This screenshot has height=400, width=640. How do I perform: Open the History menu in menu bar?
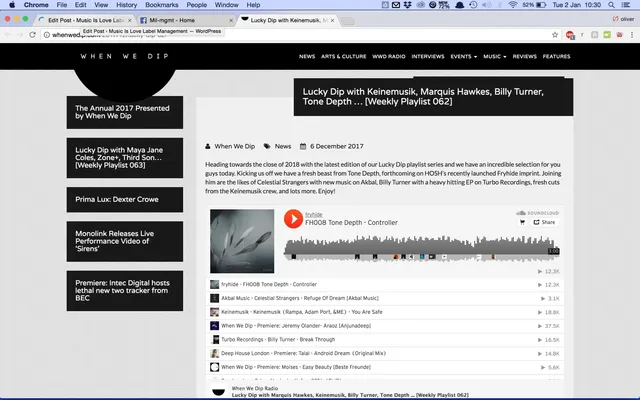(x=127, y=5)
